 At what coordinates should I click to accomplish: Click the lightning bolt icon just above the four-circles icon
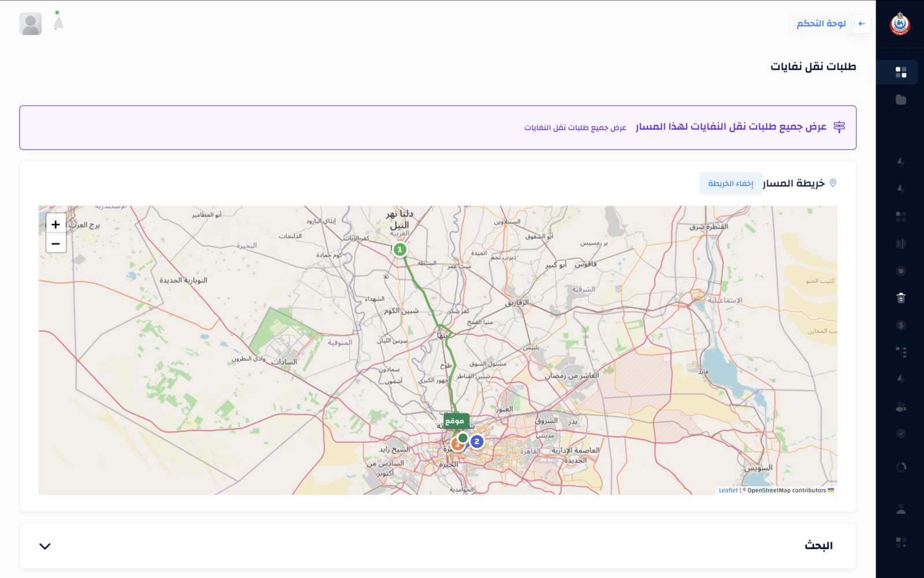click(901, 189)
